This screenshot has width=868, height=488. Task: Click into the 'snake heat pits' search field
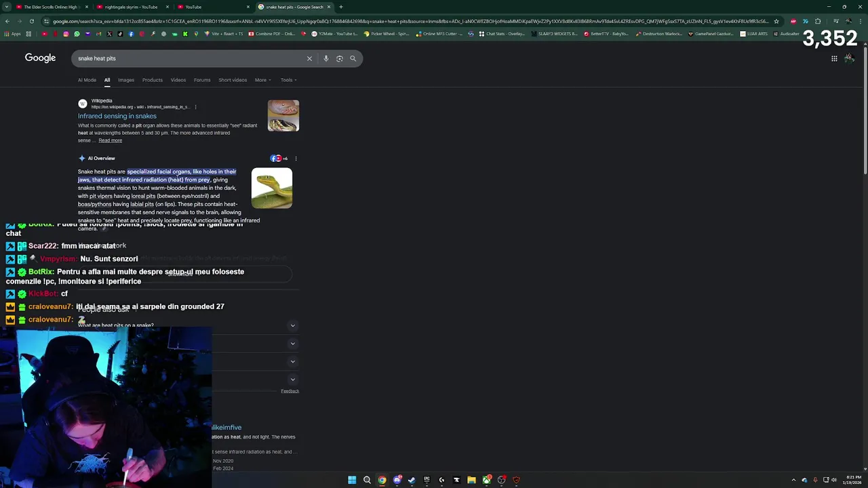pyautogui.click(x=190, y=58)
